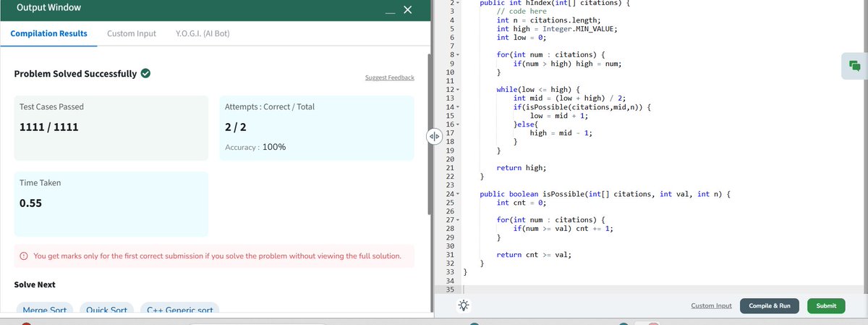Click the lightbulb hint icon
The image size is (868, 325).
click(464, 306)
